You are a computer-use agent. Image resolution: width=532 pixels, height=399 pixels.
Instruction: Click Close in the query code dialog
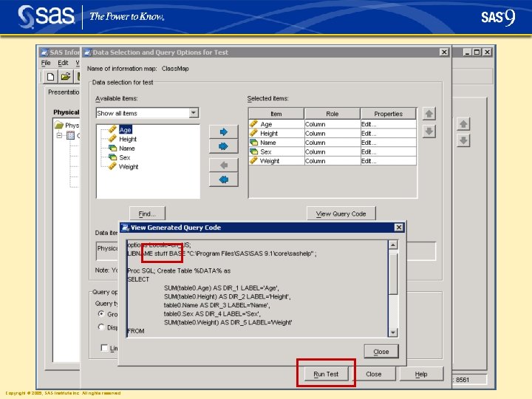[381, 352]
